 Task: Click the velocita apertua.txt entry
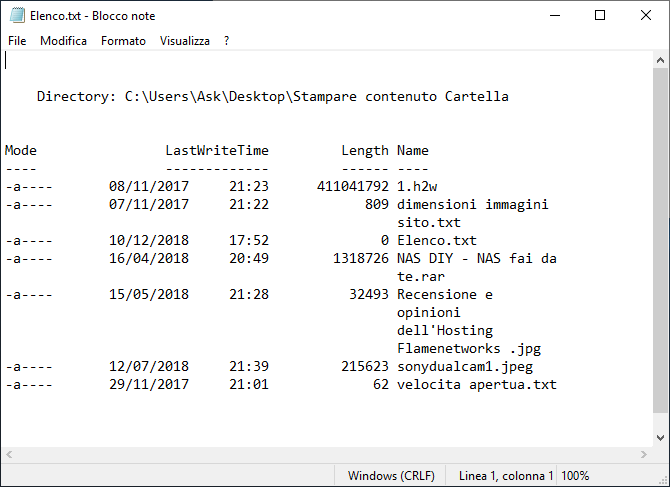476,385
